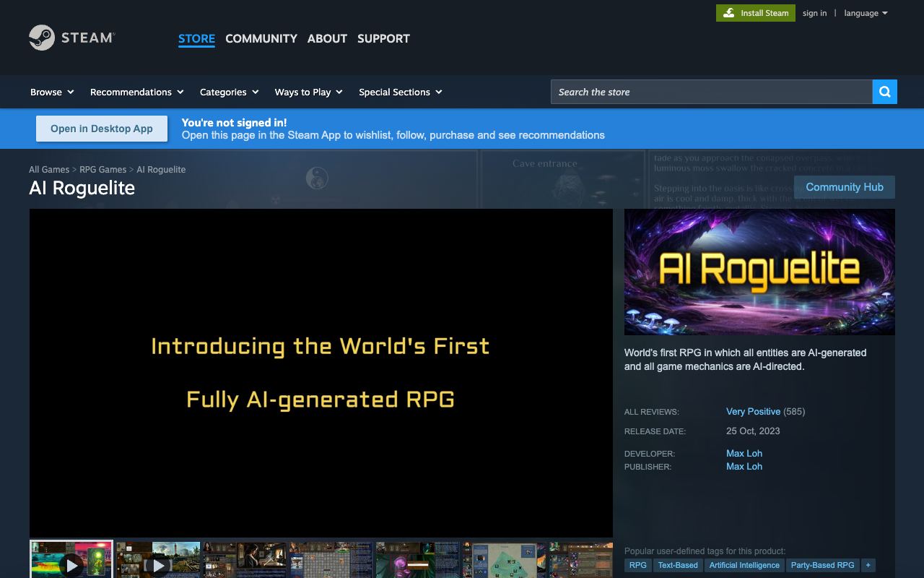Click the main trailer video player
Viewport: 924px width, 578px height.
point(321,373)
